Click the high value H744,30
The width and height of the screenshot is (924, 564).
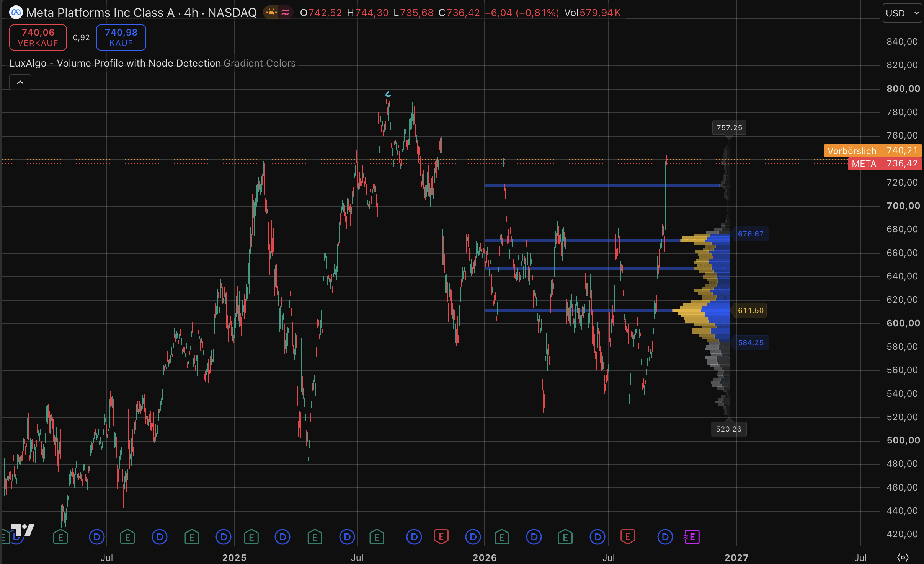pyautogui.click(x=368, y=13)
